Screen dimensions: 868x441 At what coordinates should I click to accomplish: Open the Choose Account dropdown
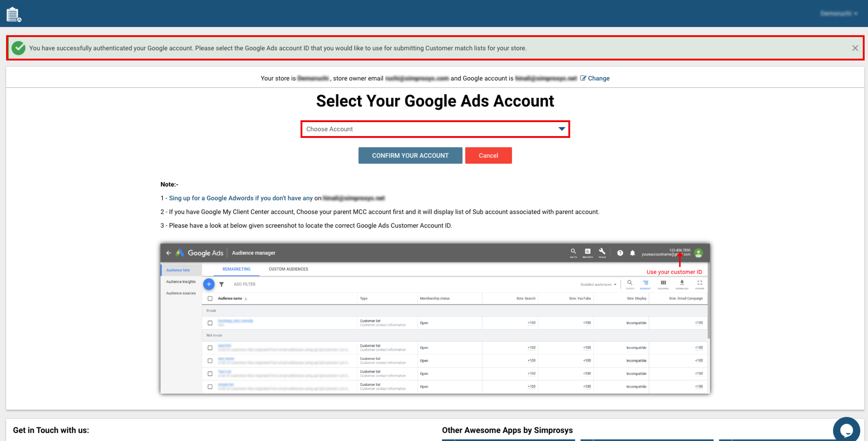pos(435,129)
